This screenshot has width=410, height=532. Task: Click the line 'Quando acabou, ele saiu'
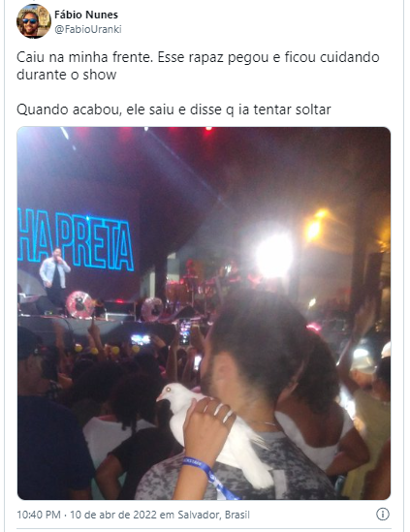coord(173,110)
